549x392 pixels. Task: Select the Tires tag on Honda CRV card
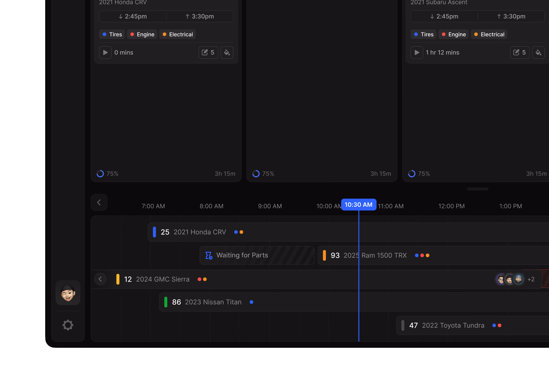pos(112,34)
